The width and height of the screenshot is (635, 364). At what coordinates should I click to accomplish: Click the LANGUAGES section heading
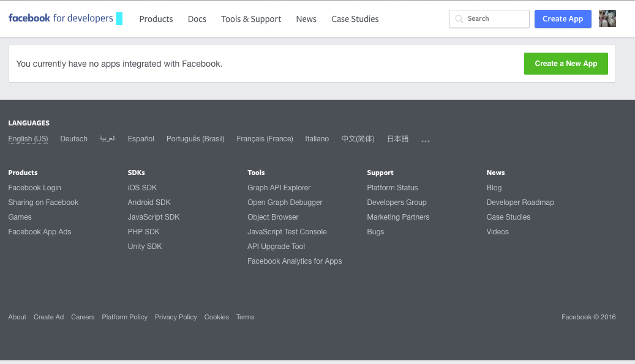(x=29, y=123)
